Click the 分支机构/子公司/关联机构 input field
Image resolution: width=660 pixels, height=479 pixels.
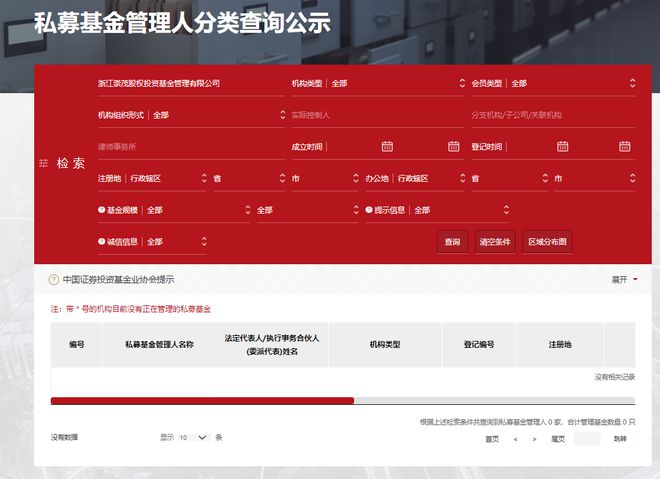point(553,115)
